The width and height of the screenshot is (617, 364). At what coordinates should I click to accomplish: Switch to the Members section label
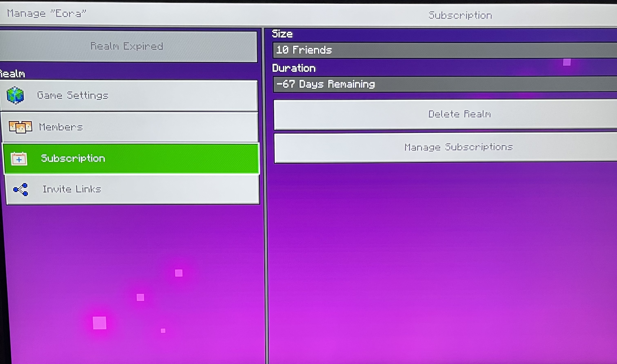coord(61,127)
